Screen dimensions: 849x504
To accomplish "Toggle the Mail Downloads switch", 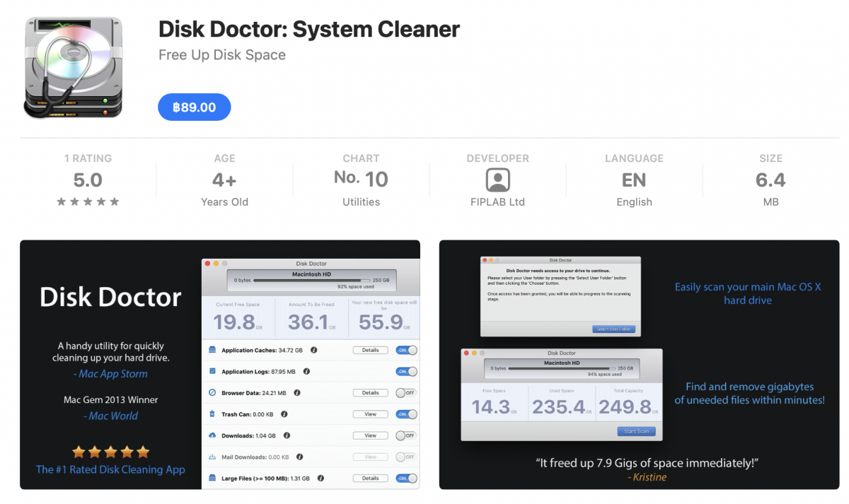I will (406, 457).
